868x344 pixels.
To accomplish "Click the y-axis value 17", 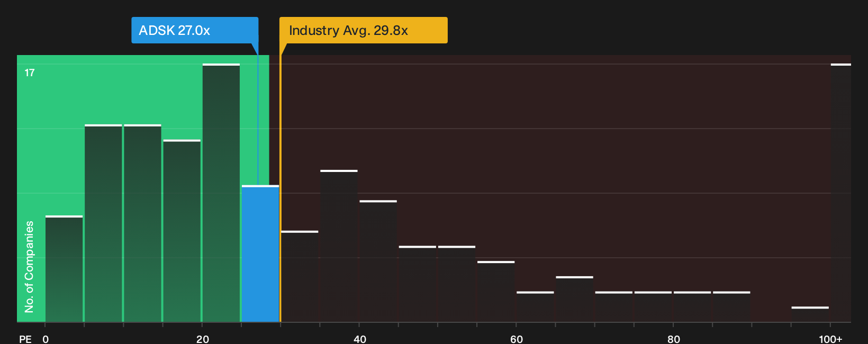I will [x=30, y=73].
